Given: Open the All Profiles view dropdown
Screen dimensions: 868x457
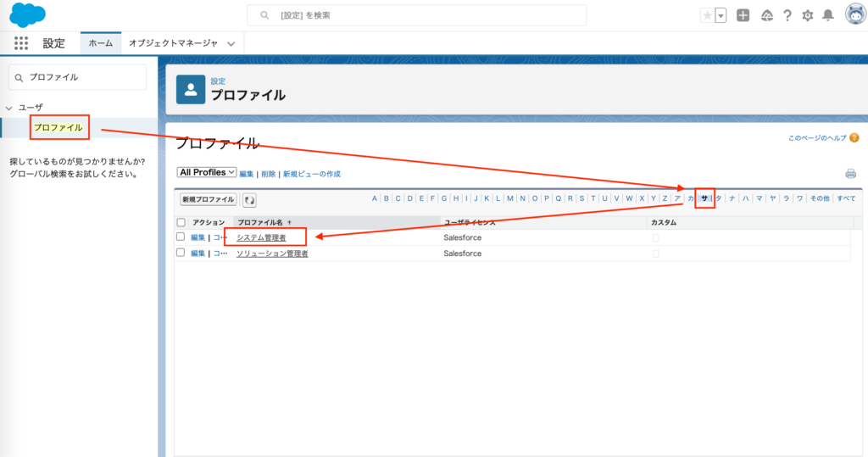Looking at the screenshot, I should click(207, 172).
